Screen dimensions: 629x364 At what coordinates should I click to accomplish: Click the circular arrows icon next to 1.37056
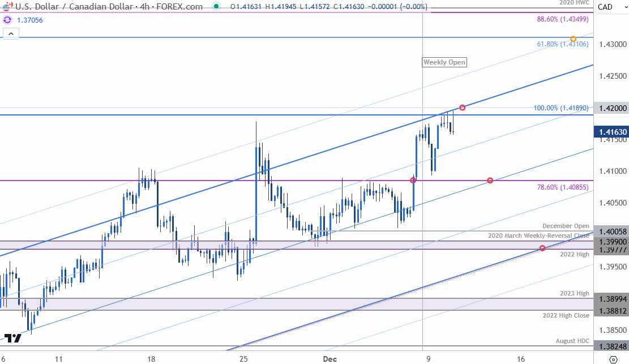pos(7,19)
